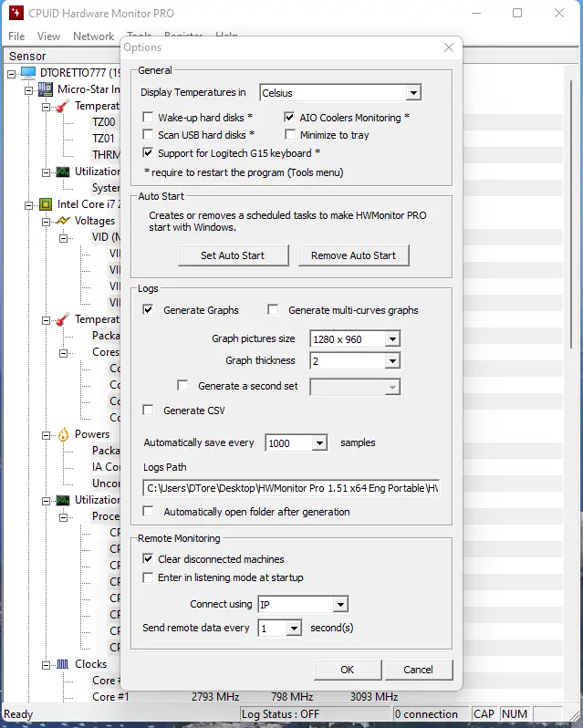Toggle Wake-up hard disks checkbox
The height and width of the screenshot is (728, 583).
[148, 117]
